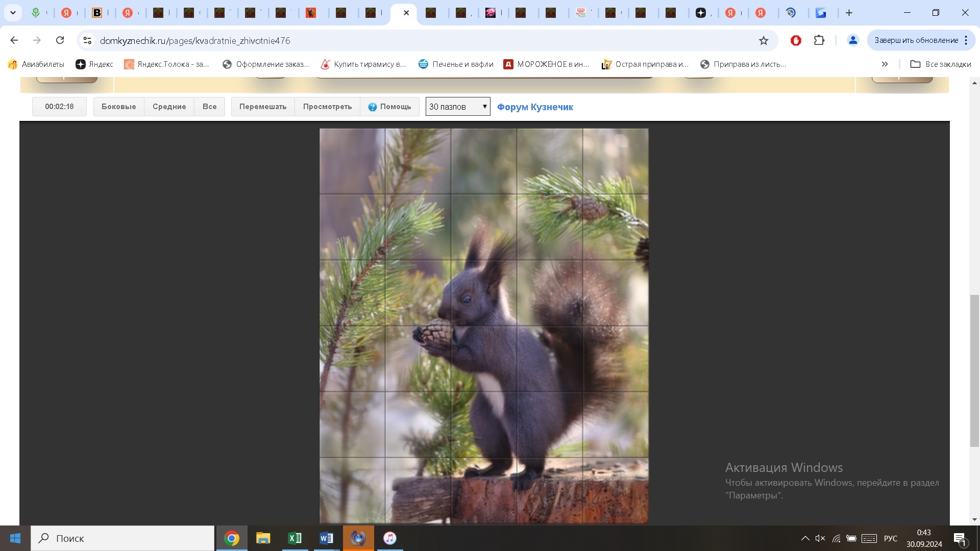Open Chrome's three-dot menu
980x551 pixels.
coord(966,40)
